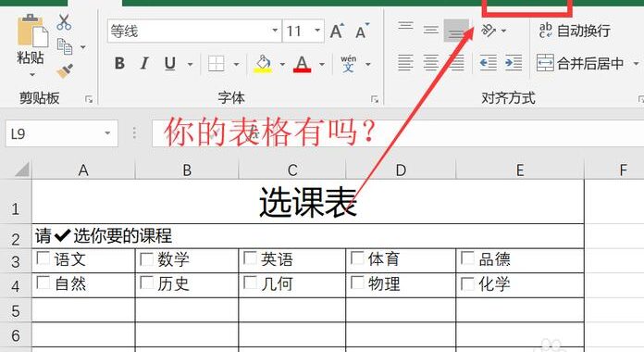Click cell with 请✔选你要的课程
The image size is (644, 352).
point(307,236)
